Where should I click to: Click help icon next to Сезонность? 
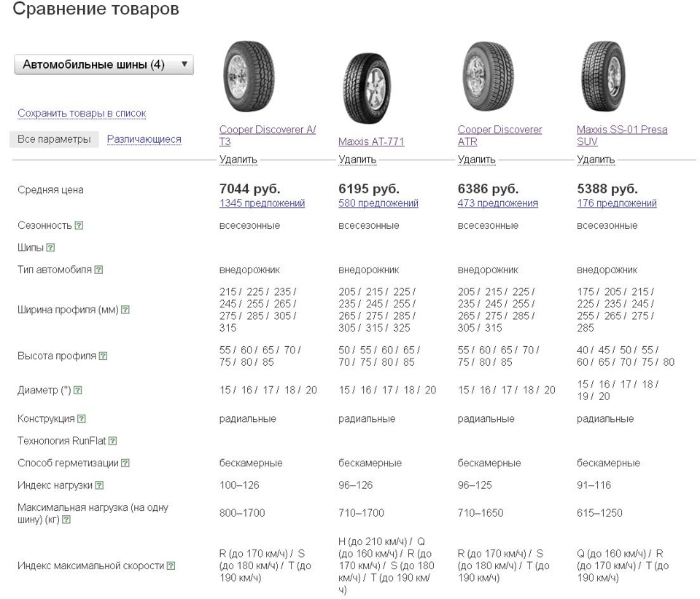[79, 226]
